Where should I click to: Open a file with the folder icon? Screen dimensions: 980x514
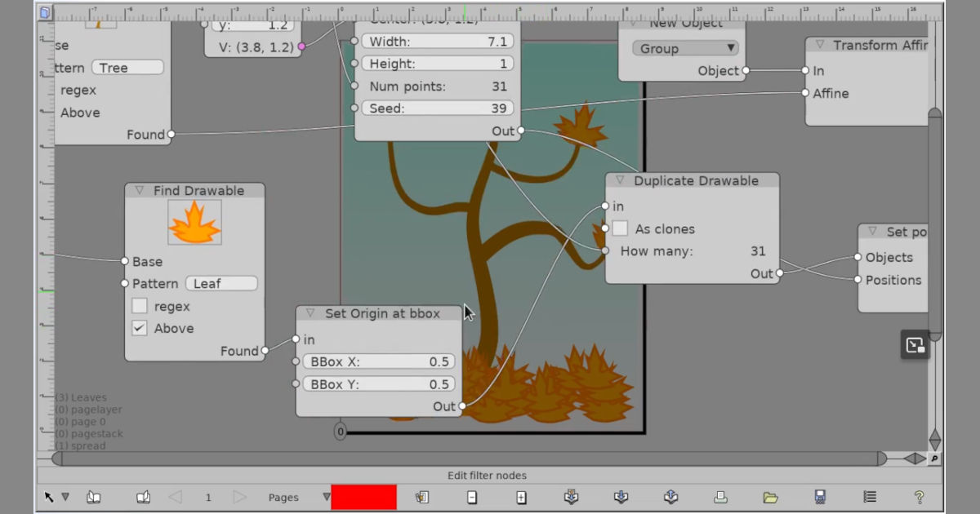point(770,497)
